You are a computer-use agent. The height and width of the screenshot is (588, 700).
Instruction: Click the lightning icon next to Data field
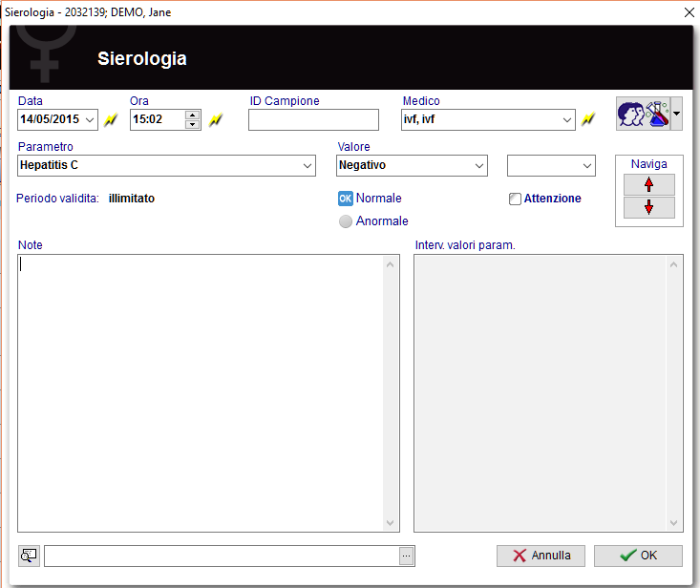click(111, 119)
